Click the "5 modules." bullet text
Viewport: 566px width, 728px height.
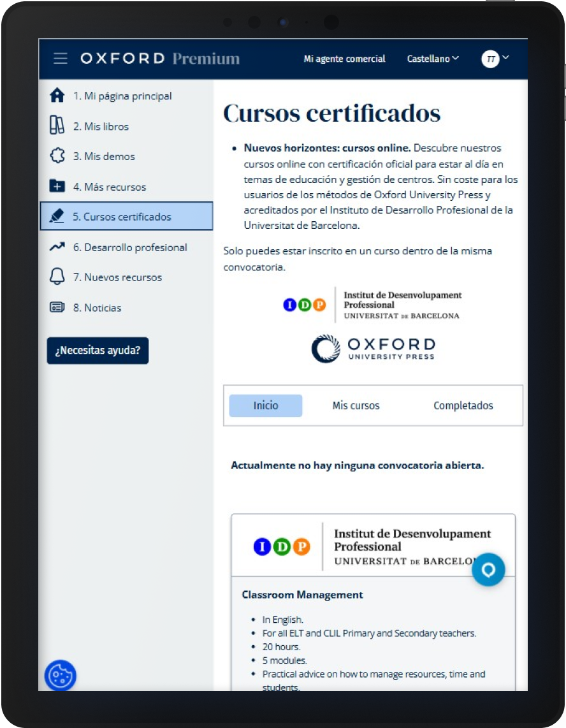point(285,660)
